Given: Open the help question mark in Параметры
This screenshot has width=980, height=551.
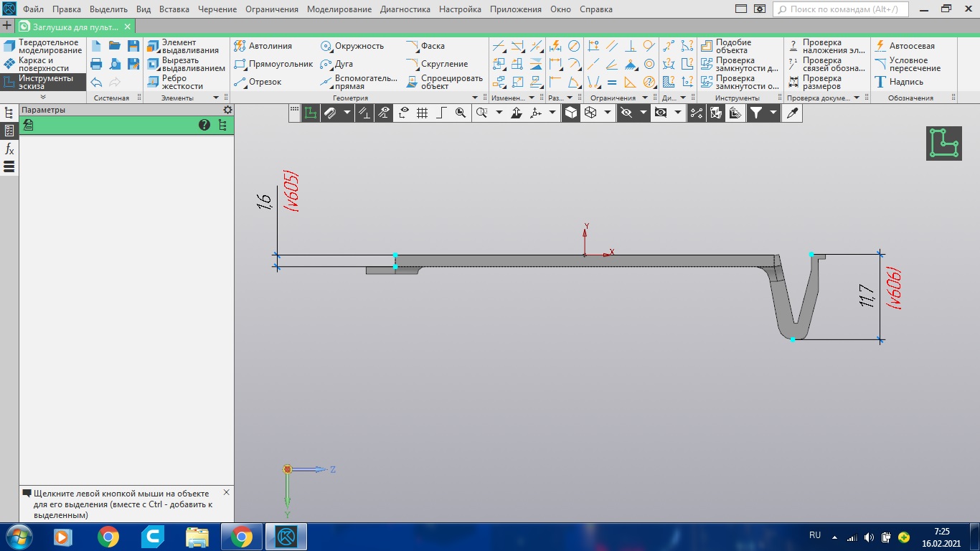Looking at the screenshot, I should pos(204,125).
